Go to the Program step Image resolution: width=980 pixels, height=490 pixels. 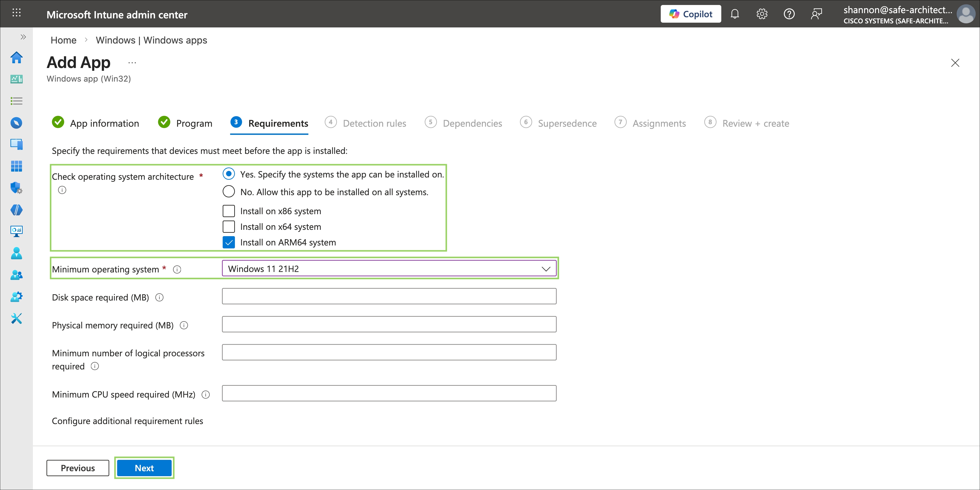pyautogui.click(x=185, y=123)
